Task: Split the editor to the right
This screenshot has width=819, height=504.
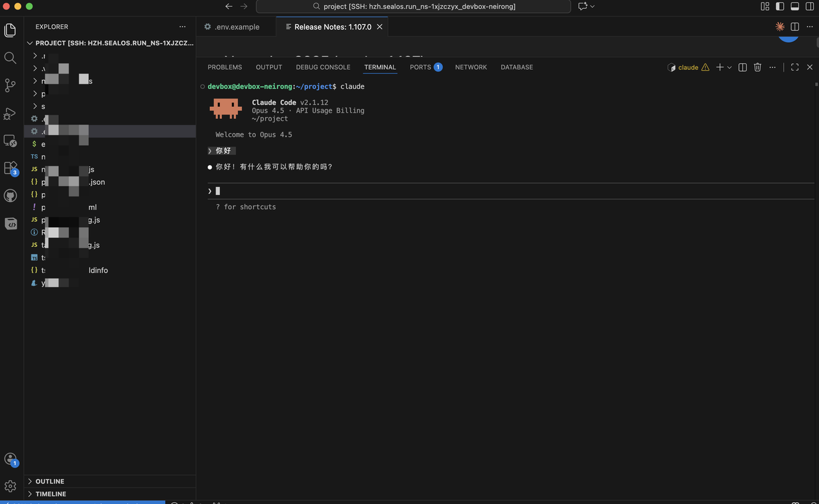Action: pyautogui.click(x=795, y=27)
